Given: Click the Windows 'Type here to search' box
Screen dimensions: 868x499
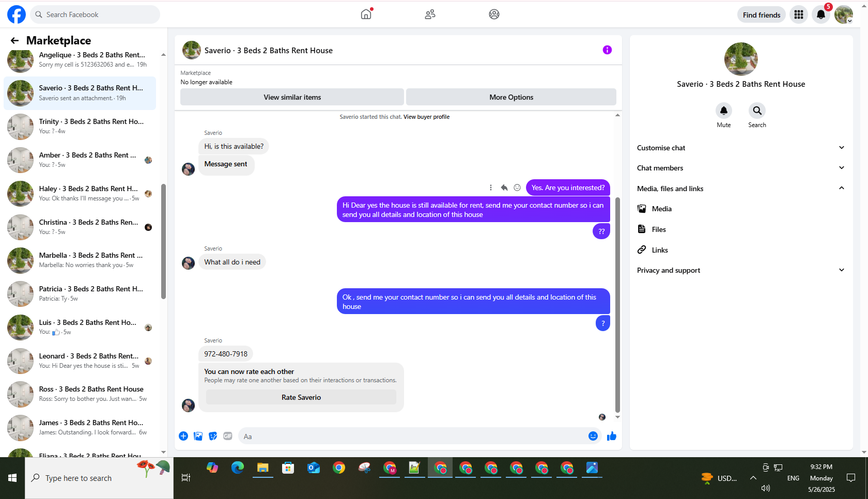Looking at the screenshot, I should pos(99,478).
